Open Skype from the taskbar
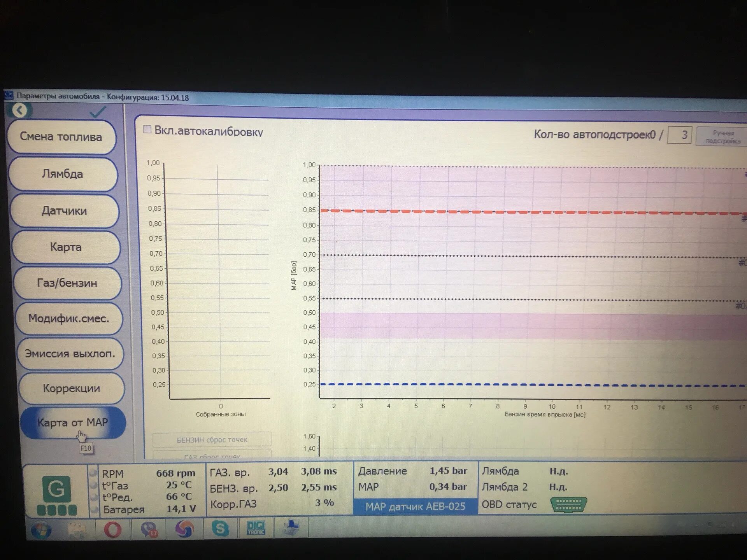747x560 pixels. [x=220, y=528]
